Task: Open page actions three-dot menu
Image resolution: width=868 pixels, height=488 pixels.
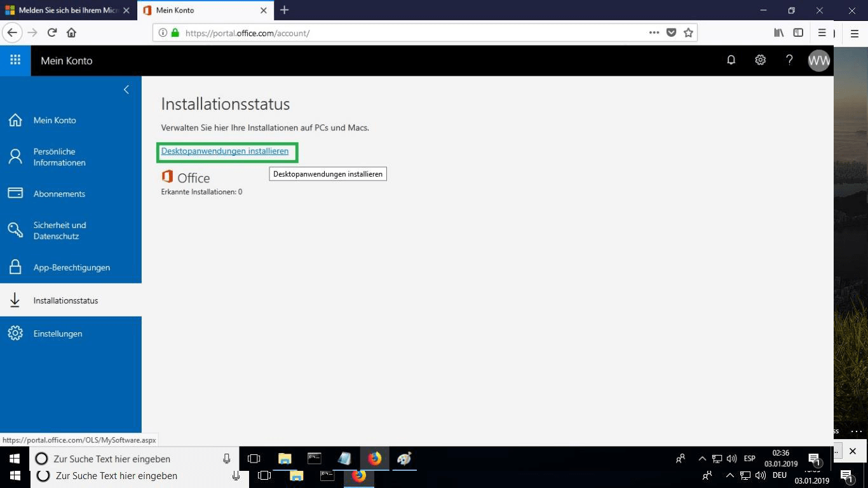Action: pos(654,33)
